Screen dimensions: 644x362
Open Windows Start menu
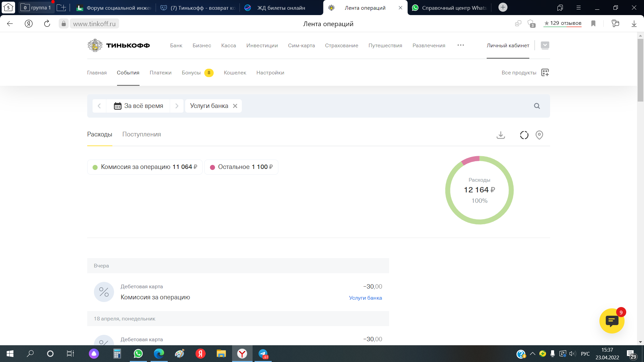[x=10, y=354]
